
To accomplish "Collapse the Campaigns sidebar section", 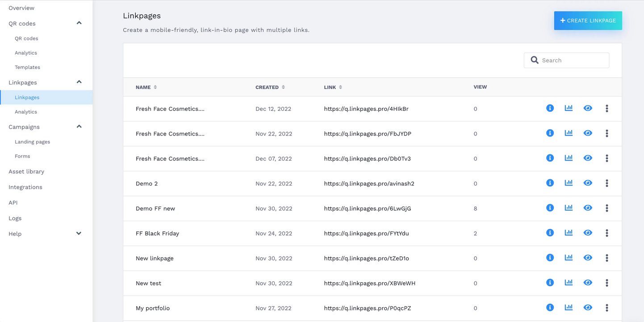I will (x=79, y=127).
